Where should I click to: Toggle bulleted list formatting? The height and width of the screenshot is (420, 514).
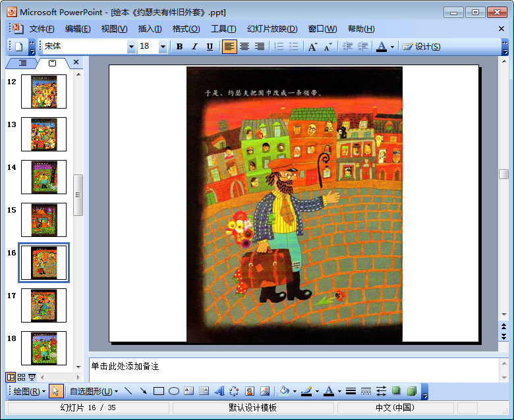tap(294, 47)
